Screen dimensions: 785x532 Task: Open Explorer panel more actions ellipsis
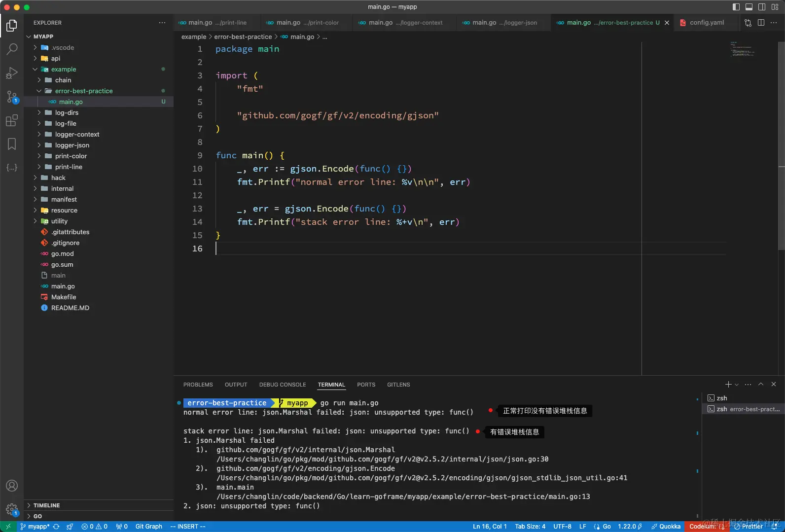pos(162,23)
